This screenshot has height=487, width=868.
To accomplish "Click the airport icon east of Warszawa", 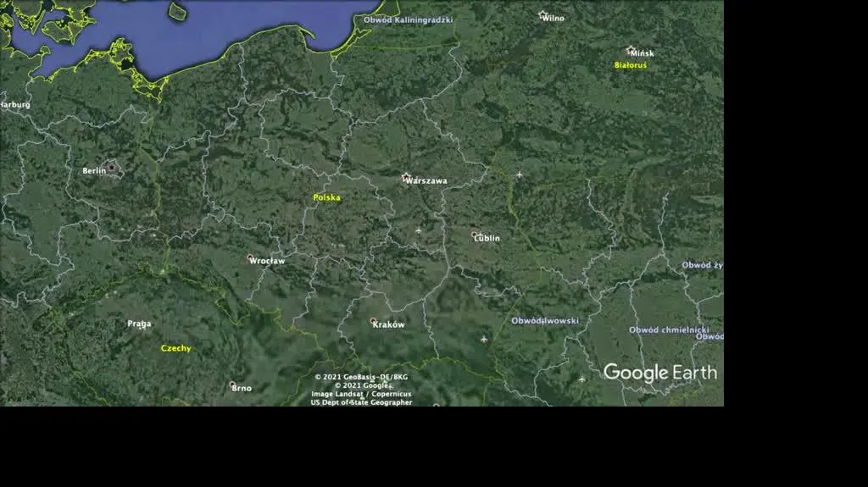I will coord(520,174).
